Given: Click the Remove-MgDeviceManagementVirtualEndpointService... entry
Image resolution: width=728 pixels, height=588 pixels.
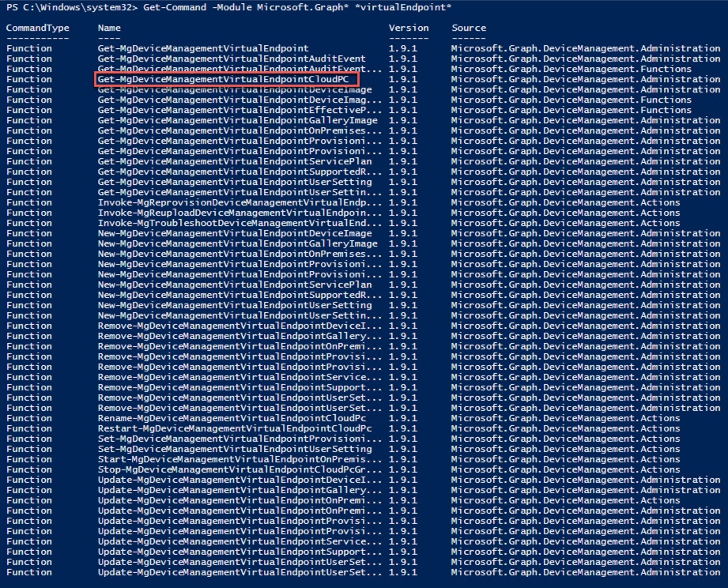Looking at the screenshot, I should (x=240, y=377).
